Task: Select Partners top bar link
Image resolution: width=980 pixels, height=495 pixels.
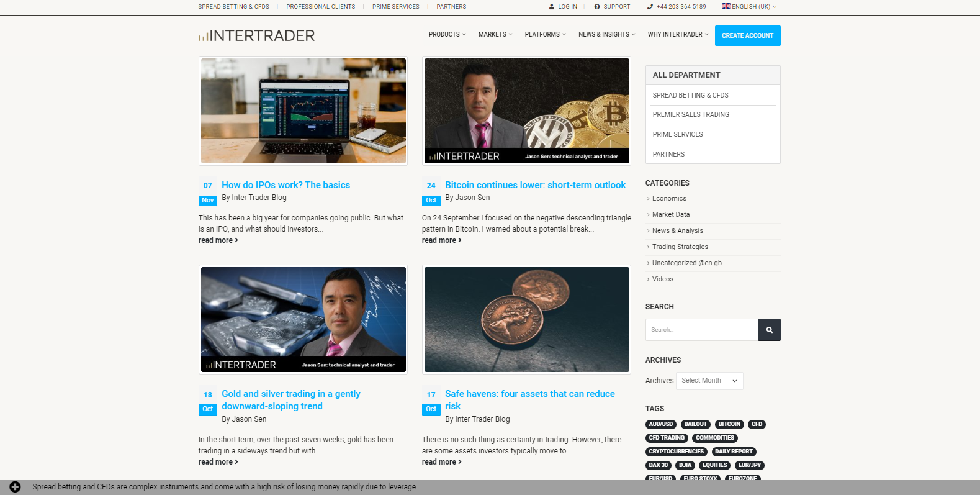Action: click(451, 7)
